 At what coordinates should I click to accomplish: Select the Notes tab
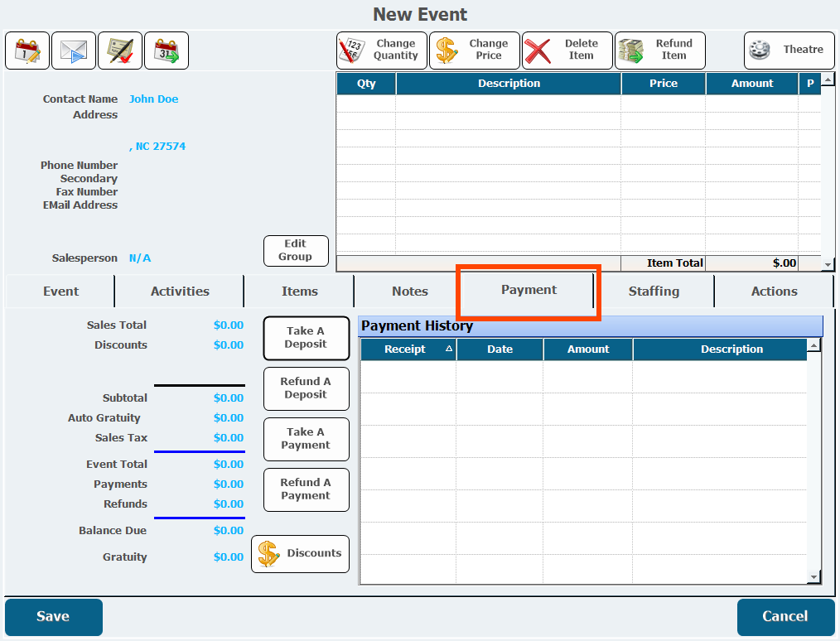(x=410, y=292)
